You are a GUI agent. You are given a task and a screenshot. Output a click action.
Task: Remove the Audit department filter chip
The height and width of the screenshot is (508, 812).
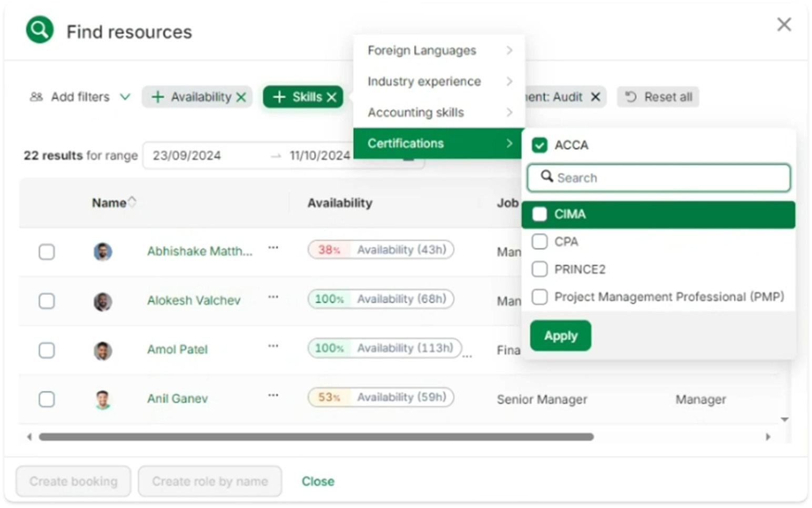point(595,97)
